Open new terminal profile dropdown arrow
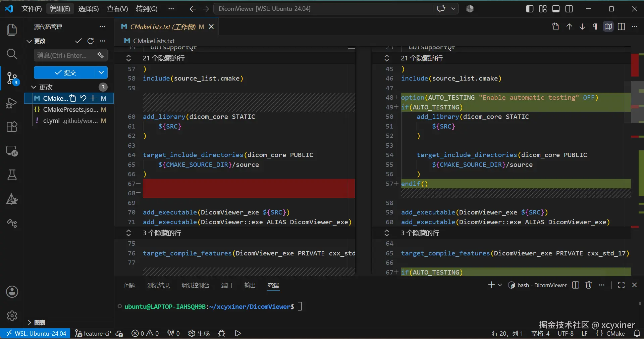The image size is (644, 339). click(x=500, y=285)
